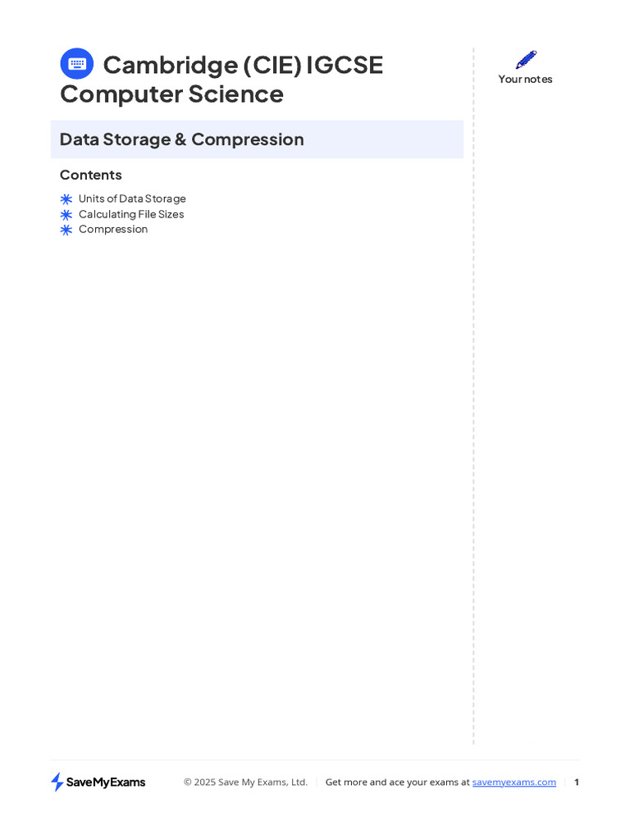
Task: Open the Units of Data Storage entry
Action: click(132, 199)
